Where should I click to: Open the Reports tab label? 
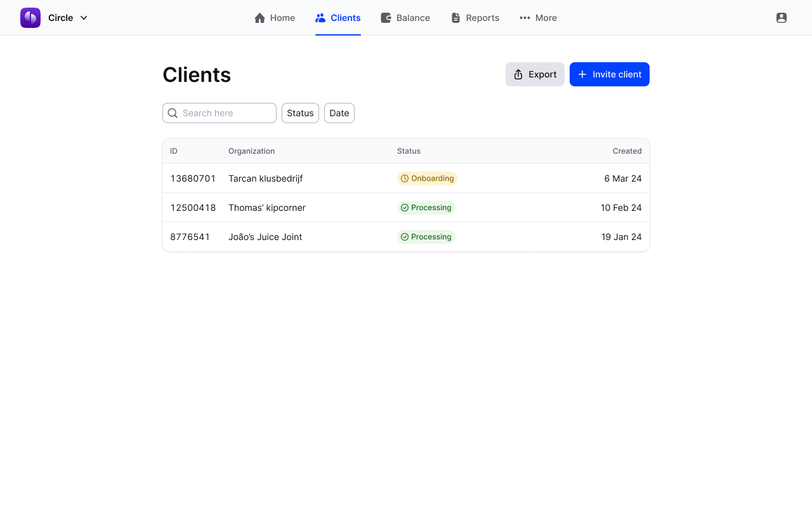click(x=483, y=18)
